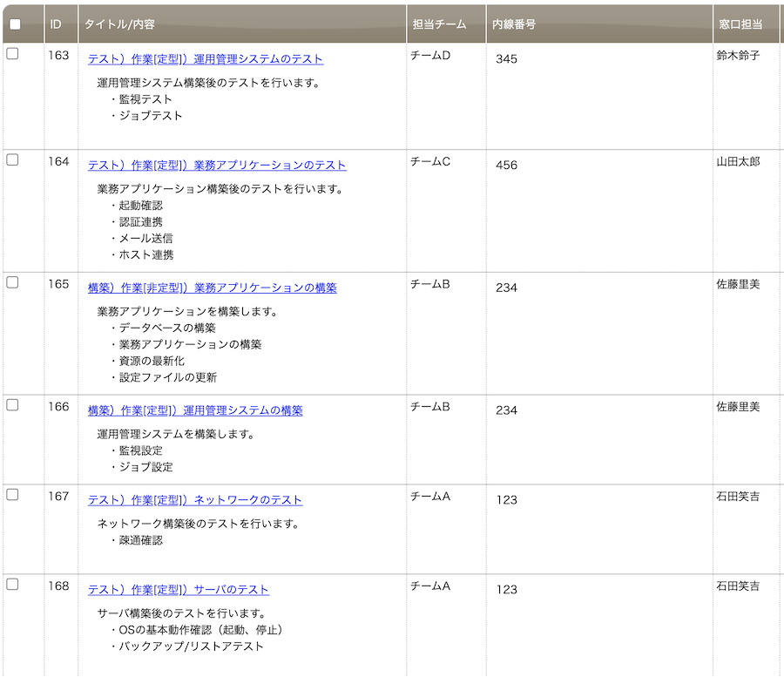Toggle the select-all checkbox in header
This screenshot has width=784, height=677.
(15, 24)
